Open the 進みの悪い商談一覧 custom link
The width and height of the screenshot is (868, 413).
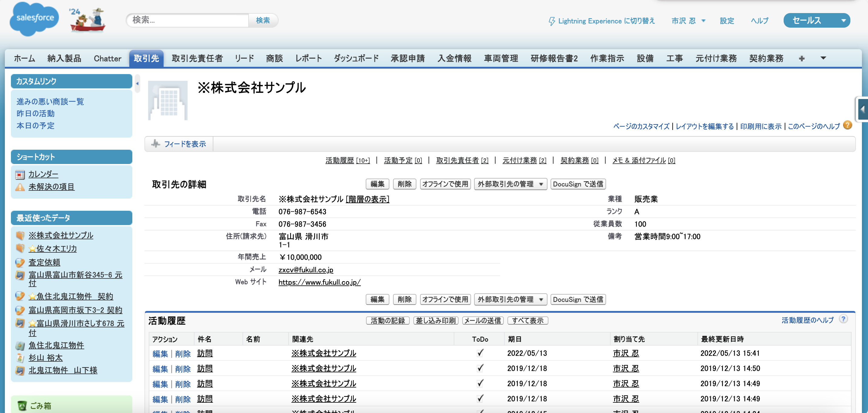(x=50, y=101)
